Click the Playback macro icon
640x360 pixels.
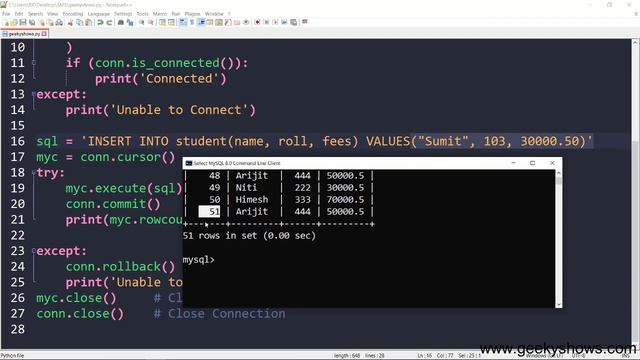click(x=275, y=22)
